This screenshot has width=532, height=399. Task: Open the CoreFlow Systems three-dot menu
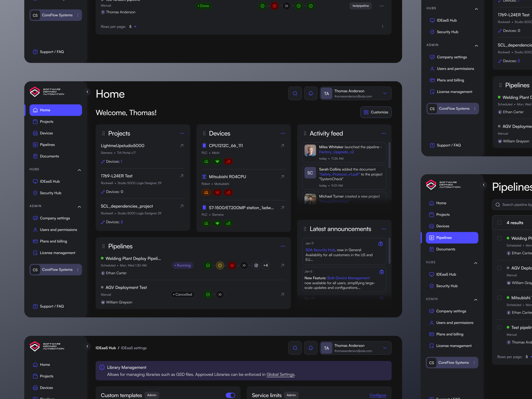[x=78, y=270]
